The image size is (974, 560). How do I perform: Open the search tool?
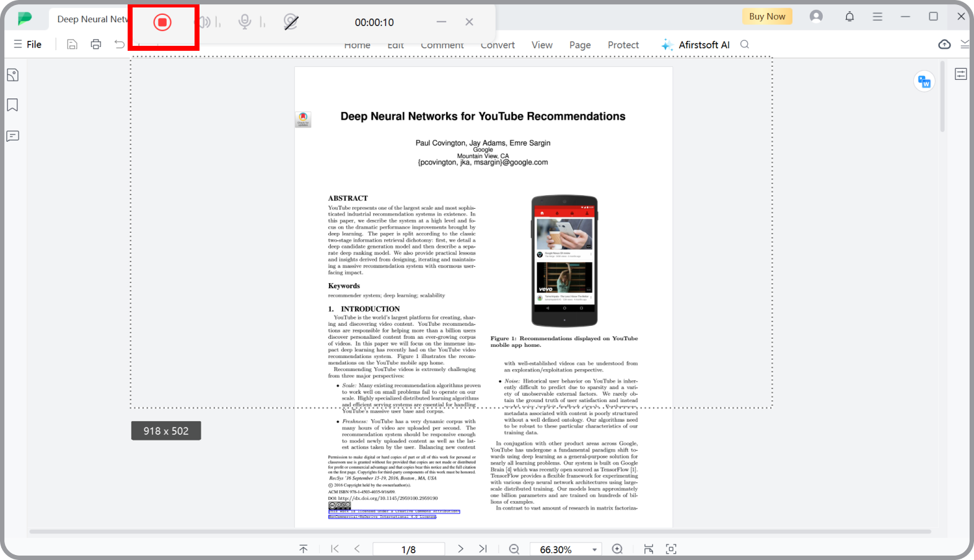tap(745, 45)
